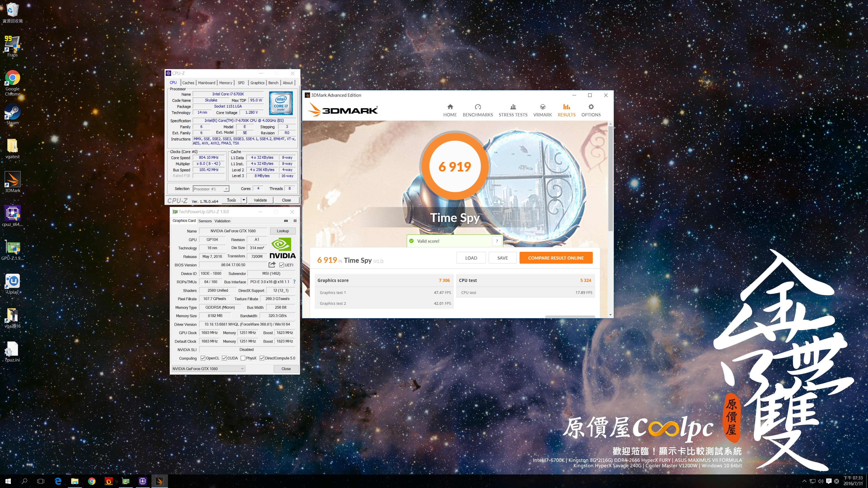Click Validate button in CPU-Z
This screenshot has width=868, height=488.
[x=260, y=200]
